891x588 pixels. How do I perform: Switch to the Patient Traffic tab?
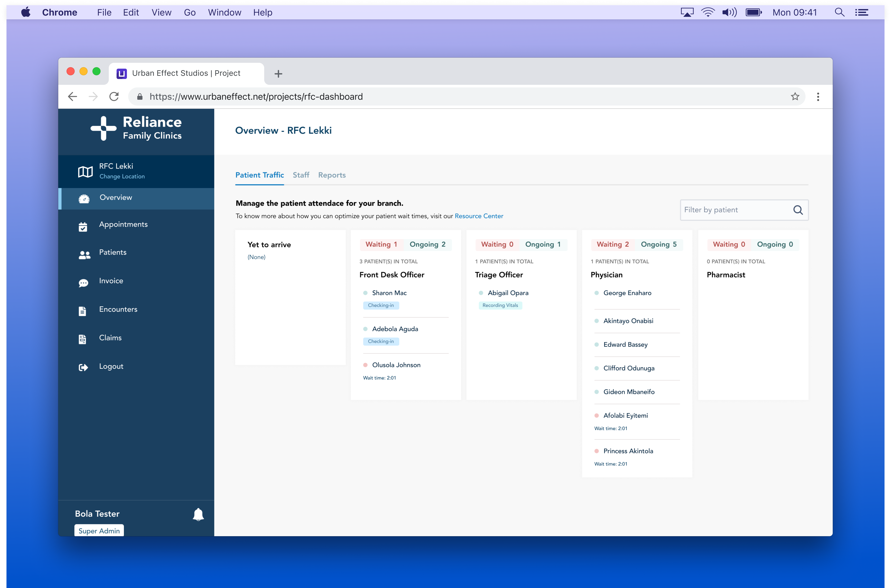(x=259, y=175)
